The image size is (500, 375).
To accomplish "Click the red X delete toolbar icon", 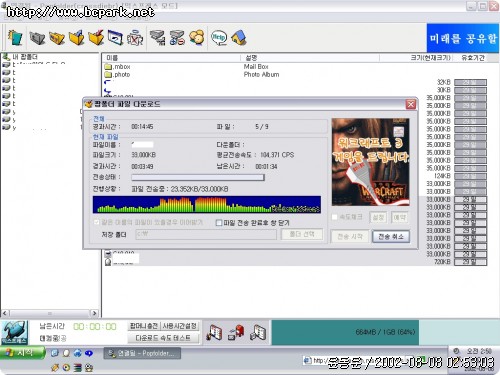I will pos(135,38).
